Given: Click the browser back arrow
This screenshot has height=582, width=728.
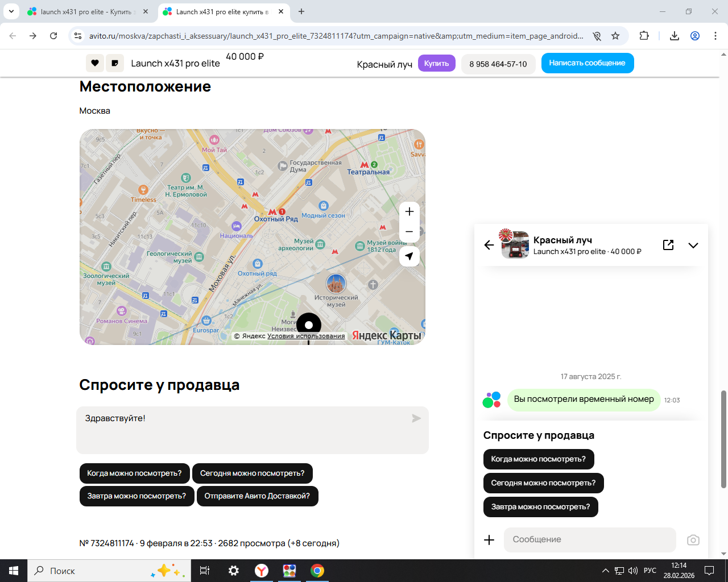Looking at the screenshot, I should 13,36.
